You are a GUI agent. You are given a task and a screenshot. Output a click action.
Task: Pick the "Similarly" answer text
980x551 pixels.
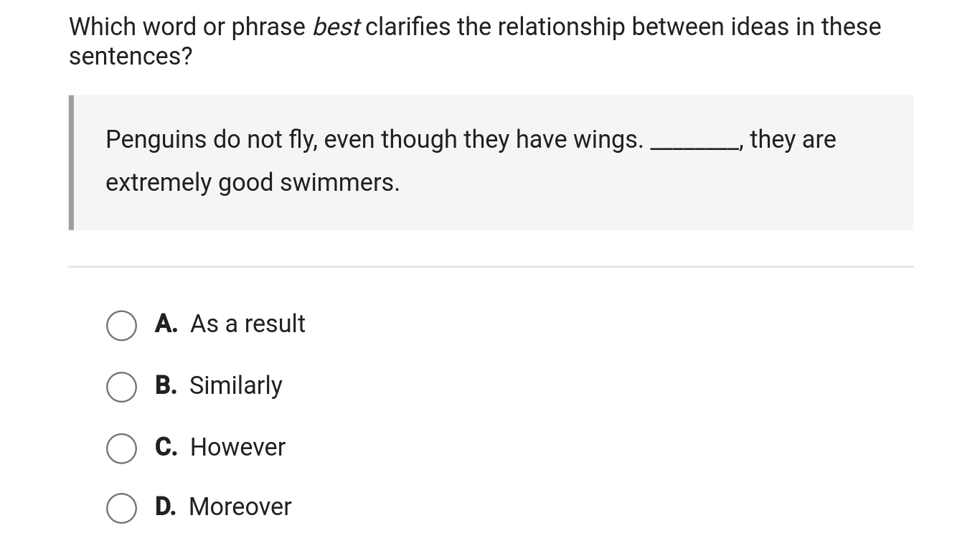pos(235,386)
